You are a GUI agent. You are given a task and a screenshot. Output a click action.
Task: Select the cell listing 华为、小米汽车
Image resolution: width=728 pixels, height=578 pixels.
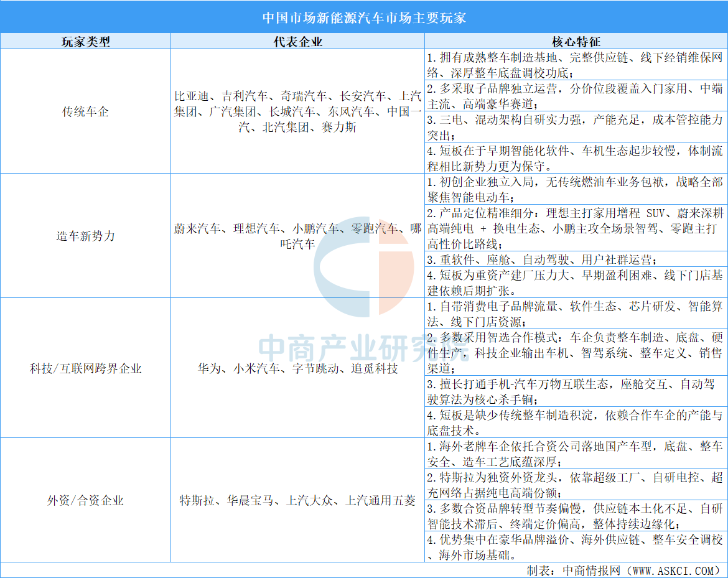(297, 368)
